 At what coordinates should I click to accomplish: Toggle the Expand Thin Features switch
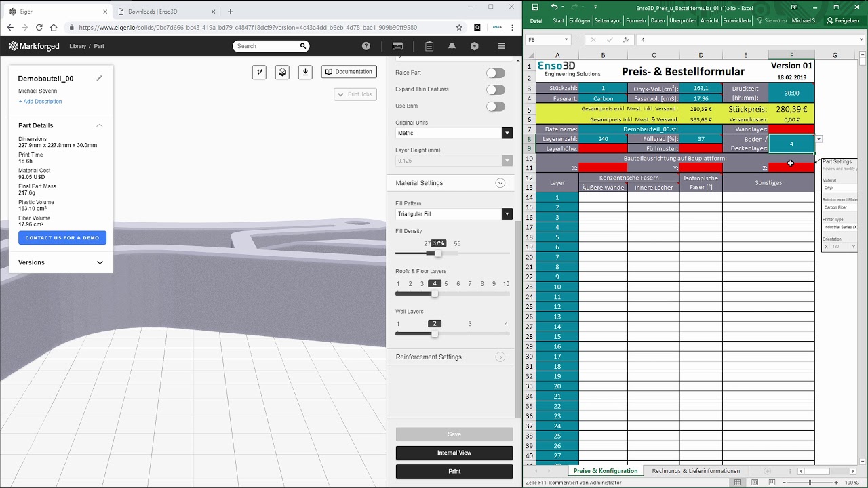click(x=496, y=89)
